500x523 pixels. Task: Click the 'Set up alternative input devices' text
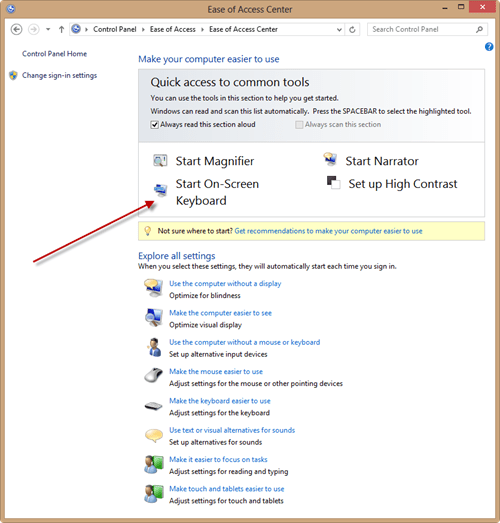(218, 354)
